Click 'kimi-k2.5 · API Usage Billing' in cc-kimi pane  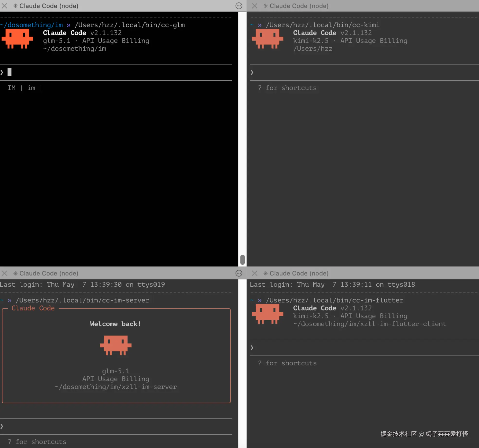coord(350,41)
